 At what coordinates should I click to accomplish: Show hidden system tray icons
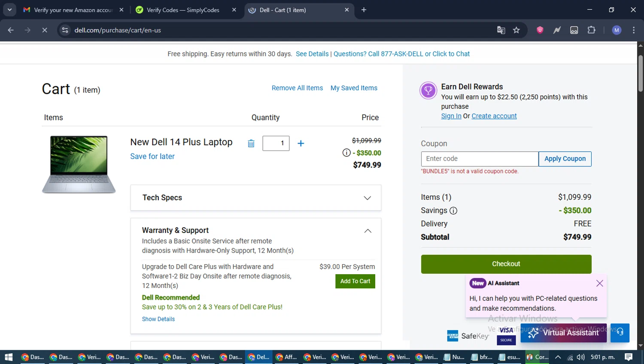(x=558, y=357)
